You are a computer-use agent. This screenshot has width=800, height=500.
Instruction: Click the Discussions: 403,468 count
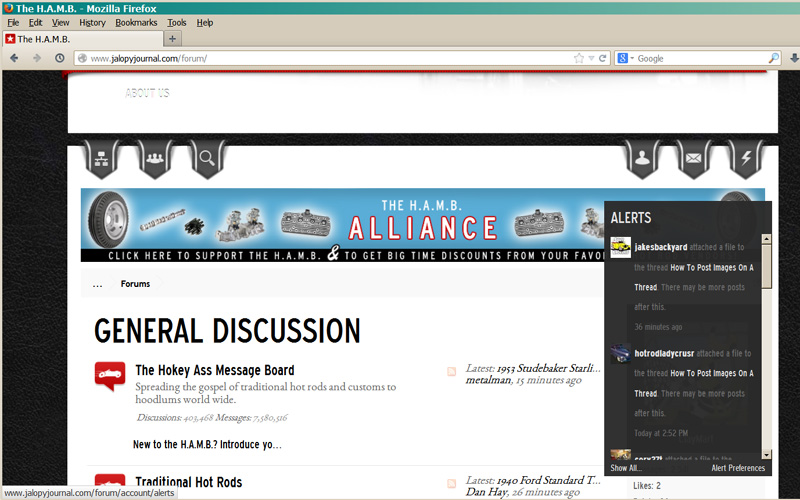(175, 418)
